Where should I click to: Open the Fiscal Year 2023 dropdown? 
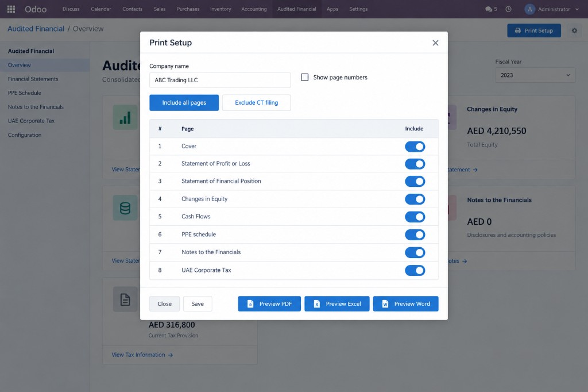point(535,75)
